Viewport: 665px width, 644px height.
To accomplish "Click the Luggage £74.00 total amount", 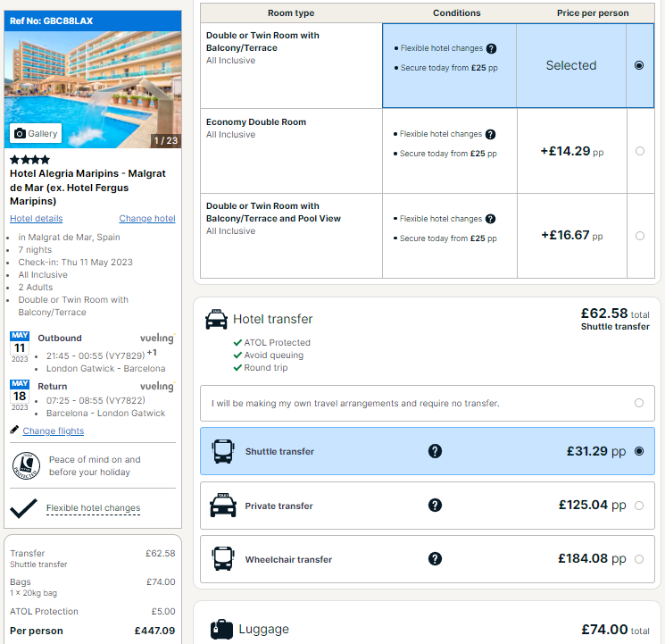I will (x=615, y=630).
